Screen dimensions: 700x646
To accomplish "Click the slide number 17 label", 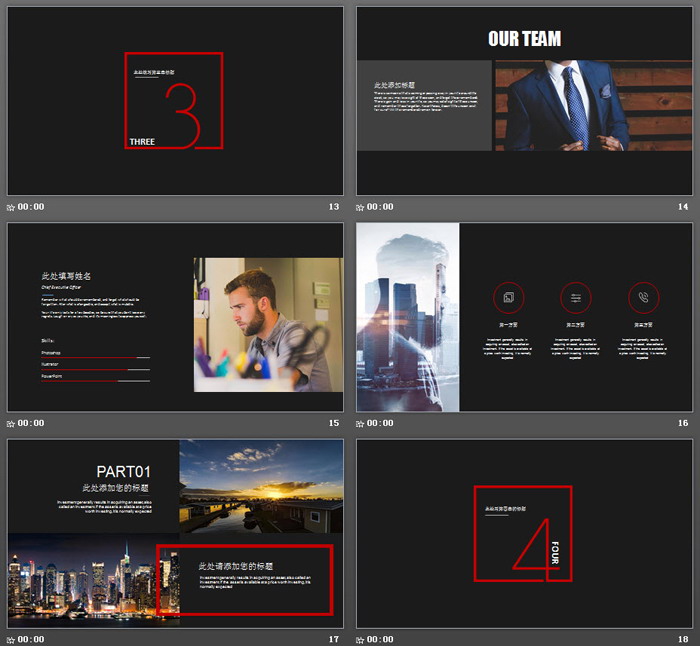I will 333,639.
